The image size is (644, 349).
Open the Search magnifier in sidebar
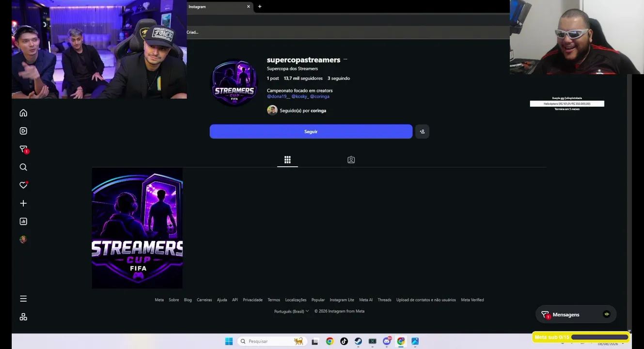23,167
